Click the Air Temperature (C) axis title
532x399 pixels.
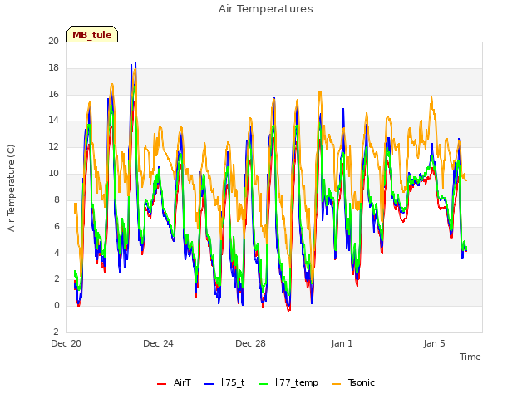11,188
